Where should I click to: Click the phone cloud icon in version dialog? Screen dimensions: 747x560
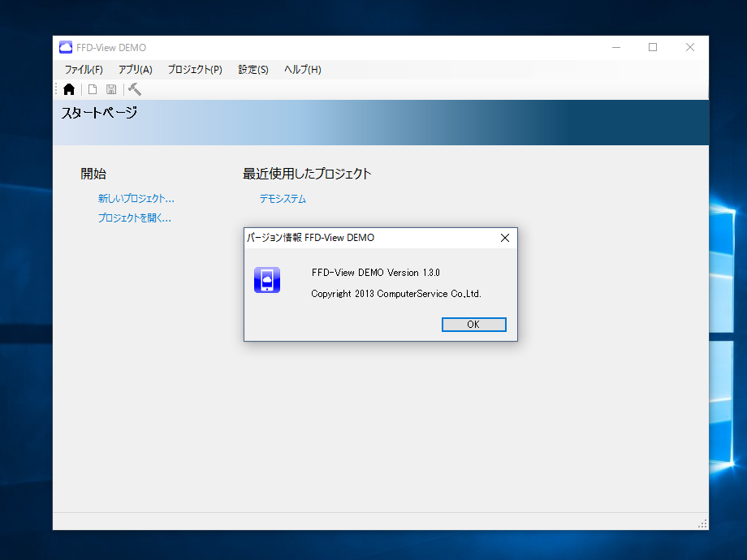[x=267, y=279]
